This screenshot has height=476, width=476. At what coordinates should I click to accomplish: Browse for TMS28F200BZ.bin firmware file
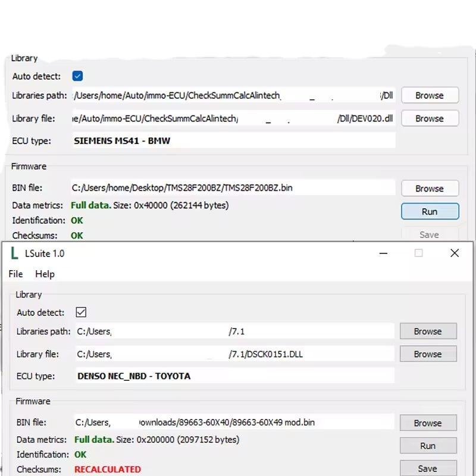(x=430, y=189)
